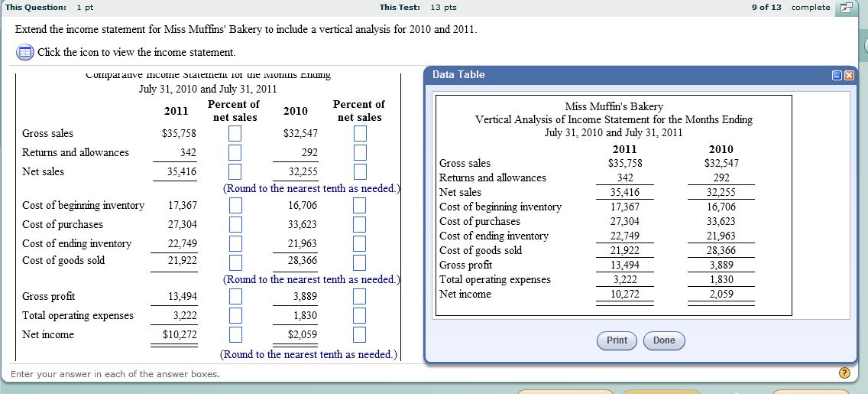Click the '9 of 13' progress text

click(766, 7)
